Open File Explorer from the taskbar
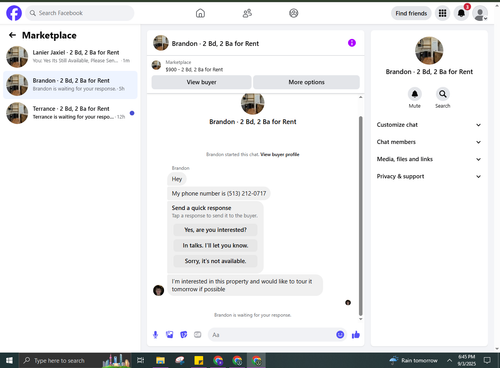 click(160, 360)
